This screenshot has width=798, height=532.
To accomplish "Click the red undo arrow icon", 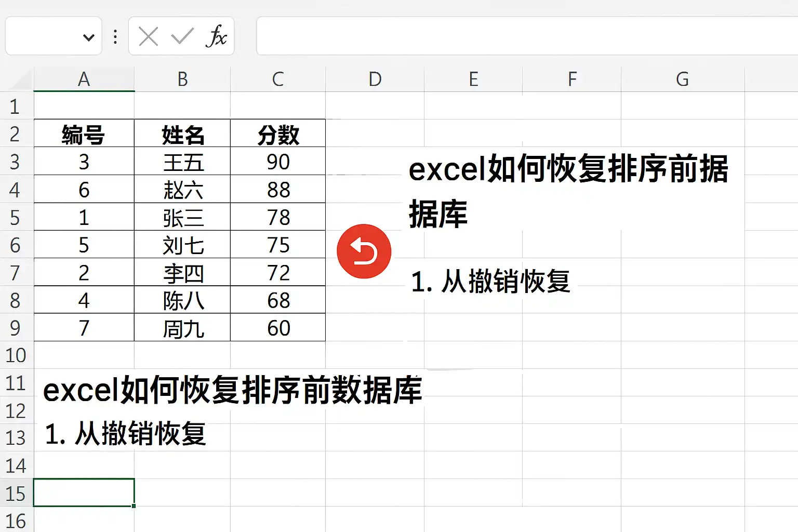I will pyautogui.click(x=364, y=251).
